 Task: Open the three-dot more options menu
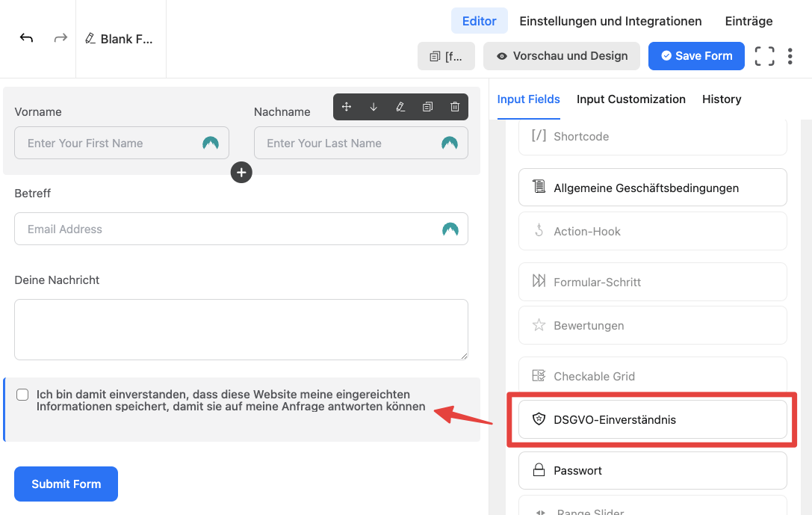790,56
